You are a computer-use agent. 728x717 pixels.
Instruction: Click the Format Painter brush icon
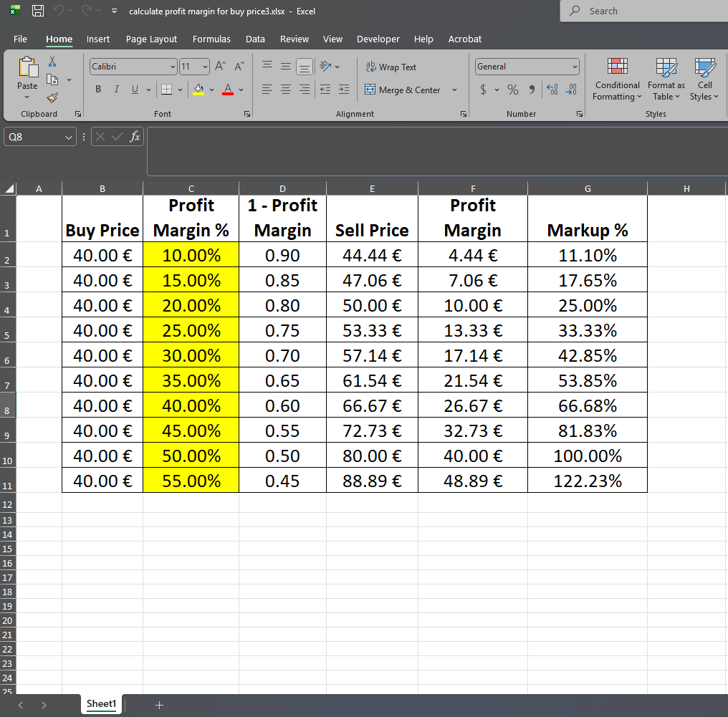(52, 97)
